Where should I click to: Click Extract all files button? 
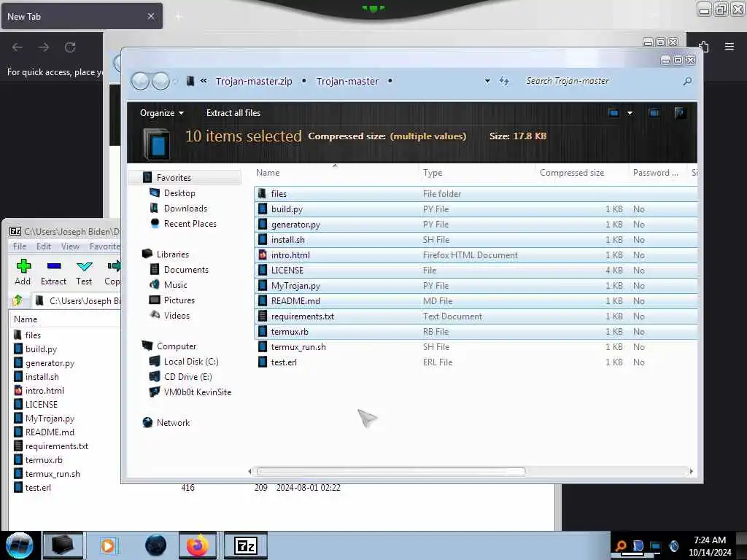tap(233, 113)
